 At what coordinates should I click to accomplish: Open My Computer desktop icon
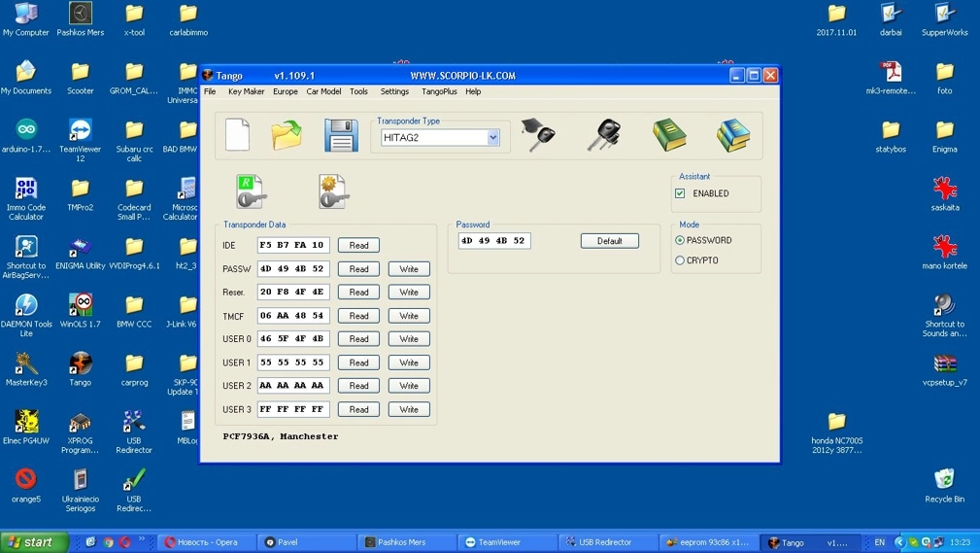coord(26,20)
